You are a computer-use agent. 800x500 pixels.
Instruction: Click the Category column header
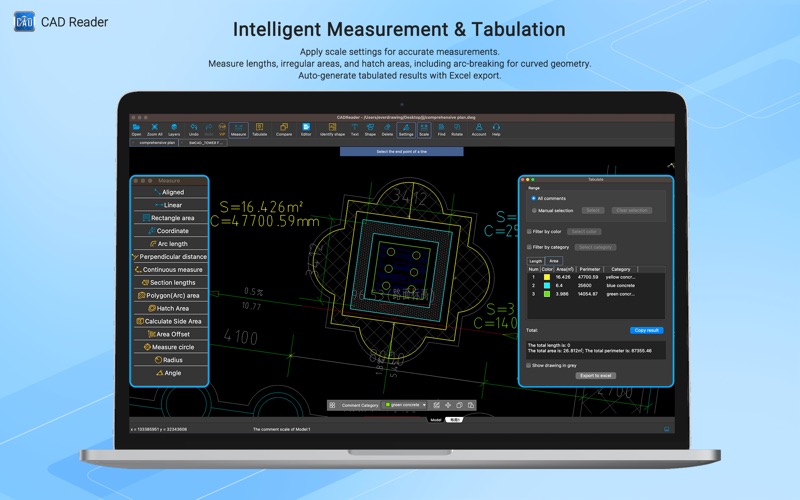[x=621, y=269]
